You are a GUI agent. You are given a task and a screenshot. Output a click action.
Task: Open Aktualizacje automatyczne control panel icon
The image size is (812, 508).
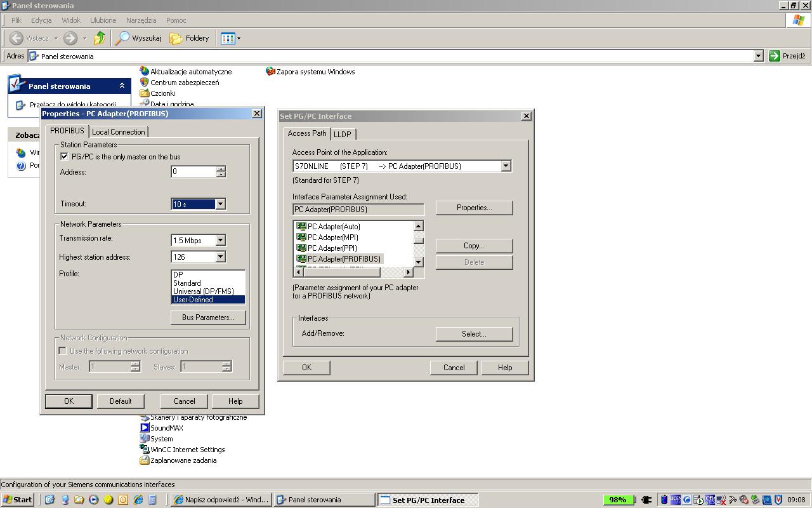click(x=144, y=72)
